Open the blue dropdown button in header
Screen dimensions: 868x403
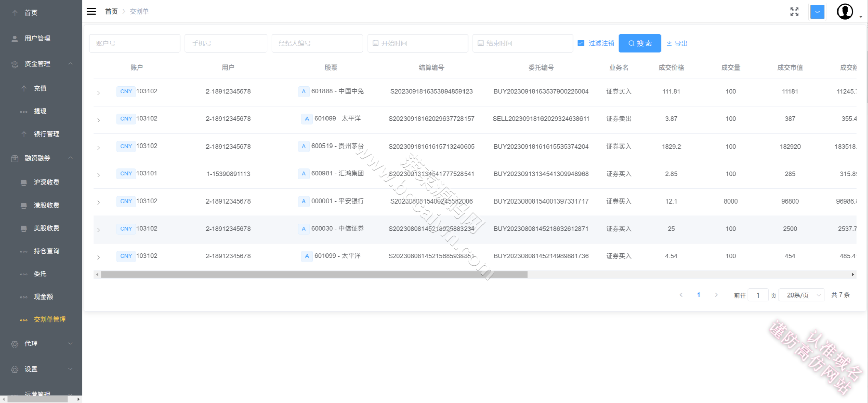coord(817,12)
